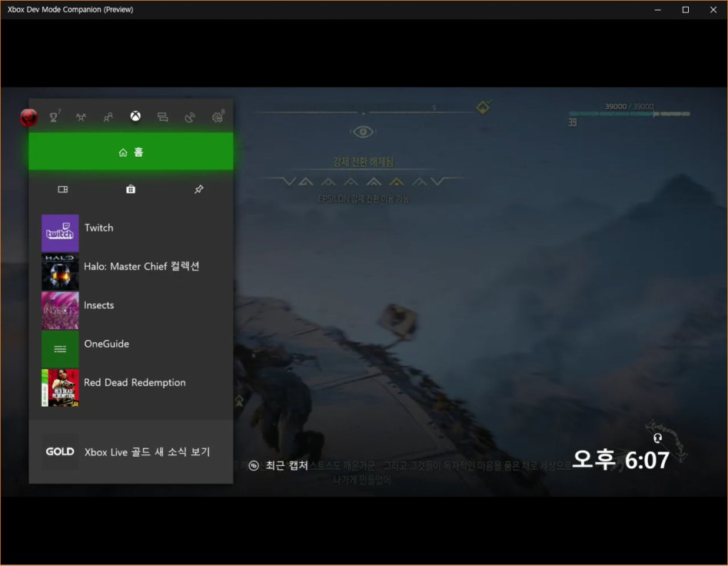Close the Xbox Dev Mode Companion window
This screenshot has width=728, height=566.
coord(713,10)
